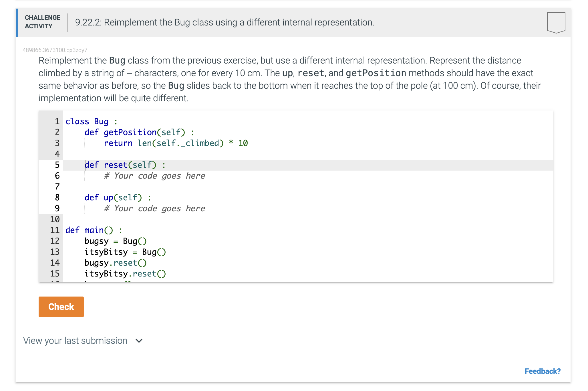588x391 pixels.
Task: Click the class Bug declaration line
Action: tap(91, 121)
